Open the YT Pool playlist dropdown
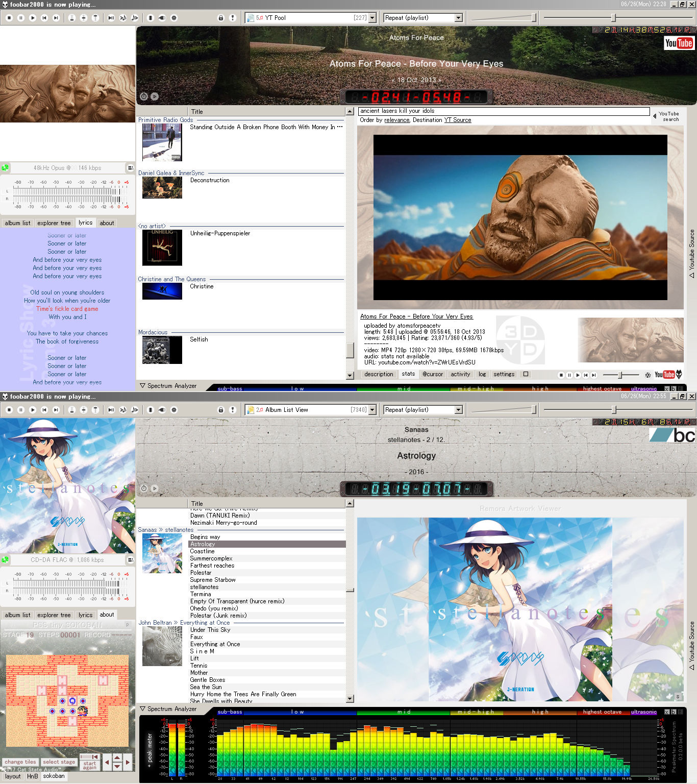Image resolution: width=697 pixels, height=784 pixels. 372,18
